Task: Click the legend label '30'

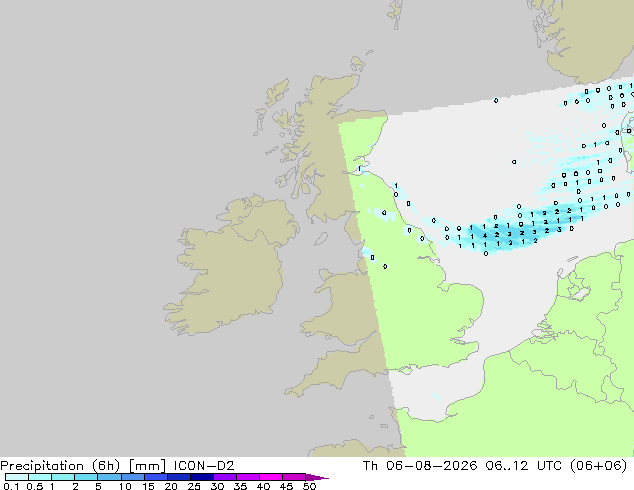Action: (x=217, y=486)
